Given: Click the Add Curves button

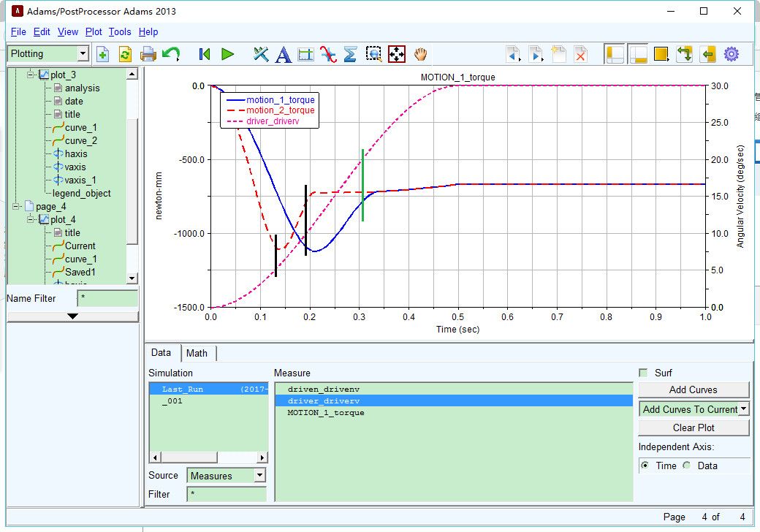Looking at the screenshot, I should click(693, 390).
